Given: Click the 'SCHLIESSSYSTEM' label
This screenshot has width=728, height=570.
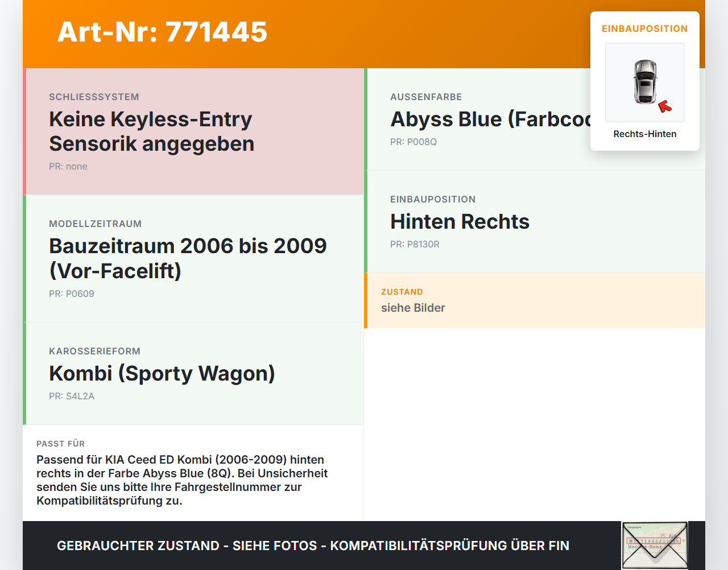Looking at the screenshot, I should click(94, 97).
